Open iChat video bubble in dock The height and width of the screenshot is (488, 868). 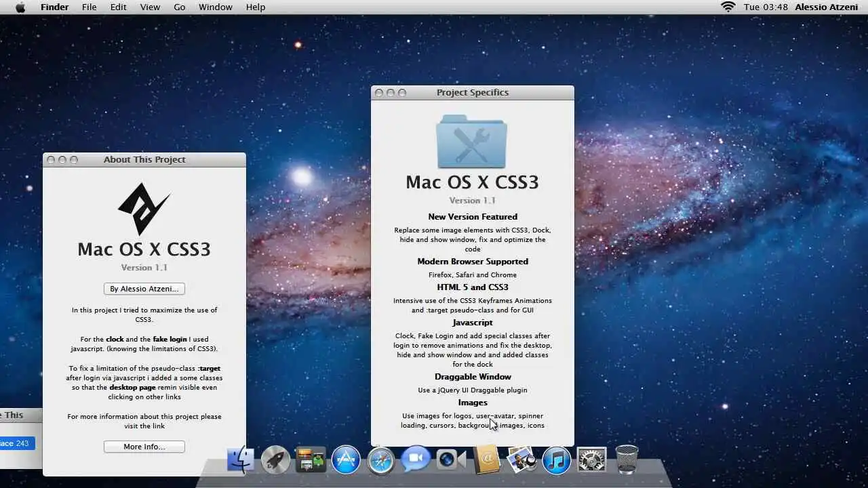point(416,460)
